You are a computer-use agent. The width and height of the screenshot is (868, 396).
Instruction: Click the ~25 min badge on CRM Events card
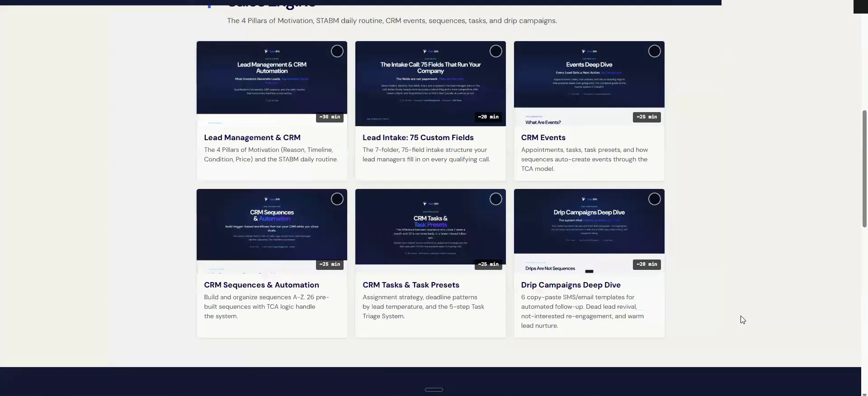(x=647, y=117)
